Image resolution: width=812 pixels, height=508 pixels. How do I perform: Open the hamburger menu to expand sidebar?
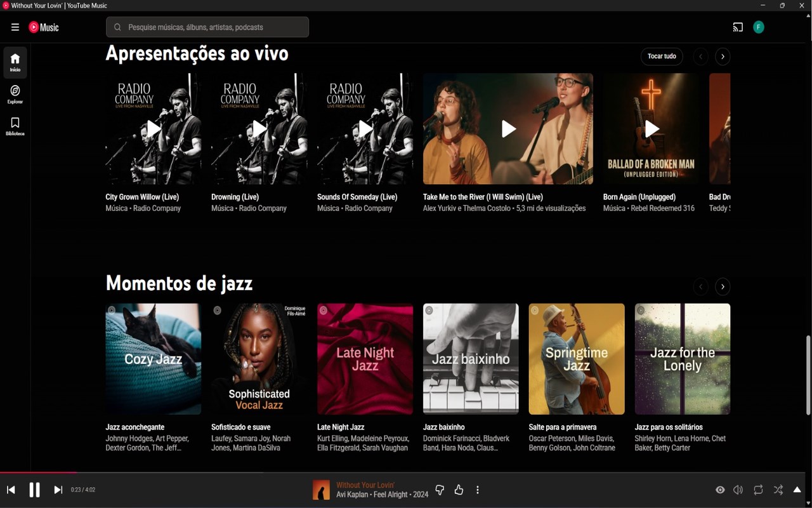click(15, 27)
